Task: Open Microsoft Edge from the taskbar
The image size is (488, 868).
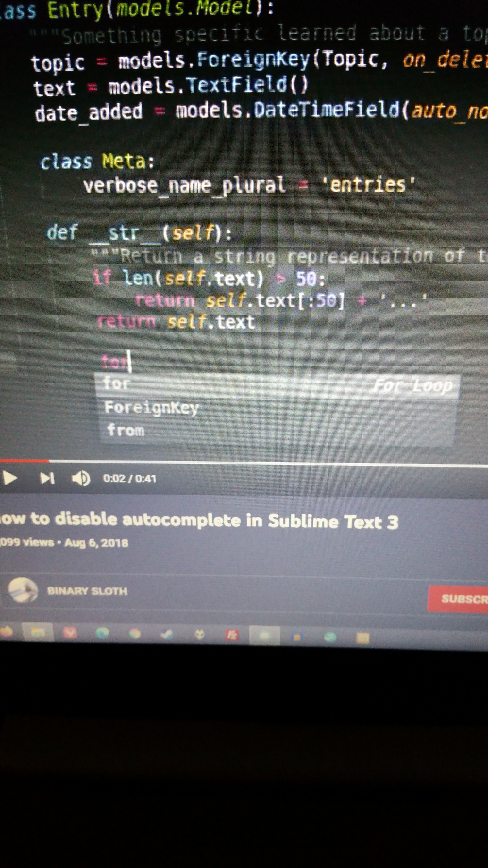Action: tap(102, 634)
